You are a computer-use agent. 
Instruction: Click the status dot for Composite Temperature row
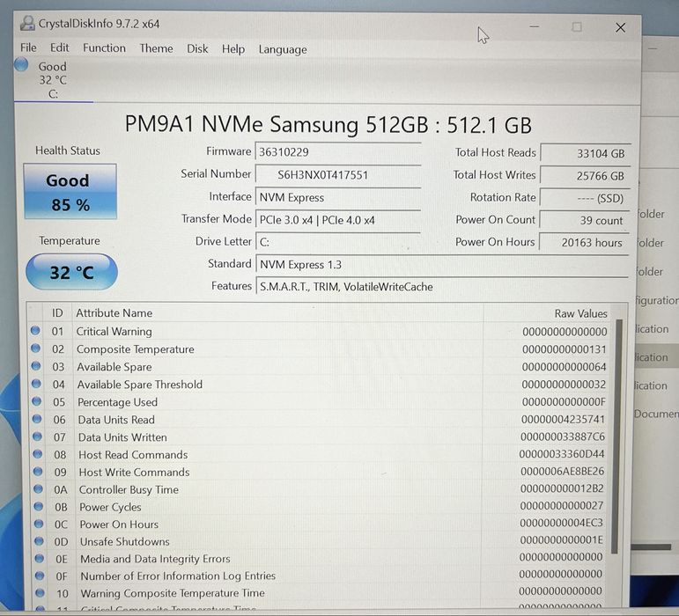(36, 348)
